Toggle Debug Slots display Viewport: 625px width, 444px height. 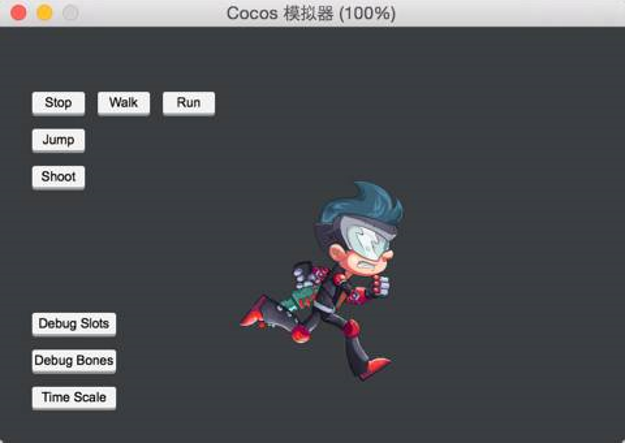click(74, 324)
